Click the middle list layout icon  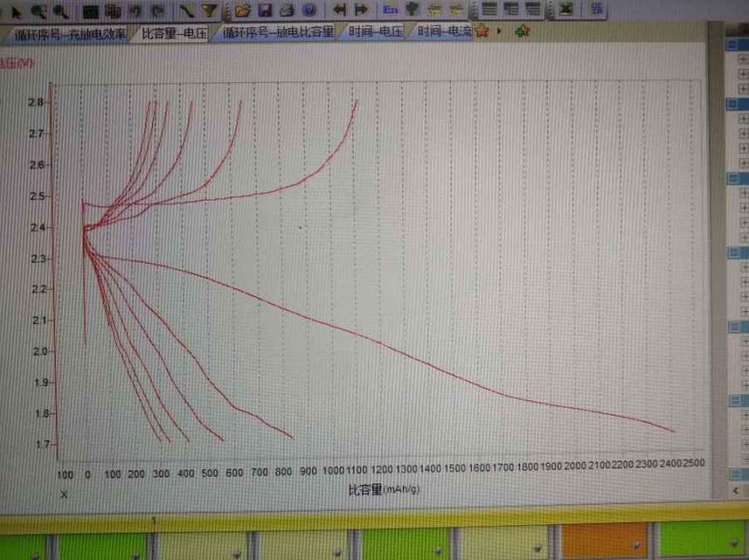point(512,8)
